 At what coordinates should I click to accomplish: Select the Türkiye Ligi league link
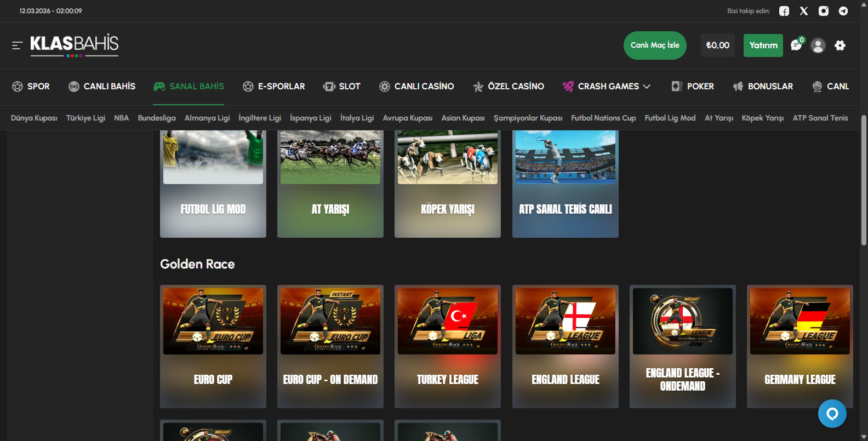[85, 118]
